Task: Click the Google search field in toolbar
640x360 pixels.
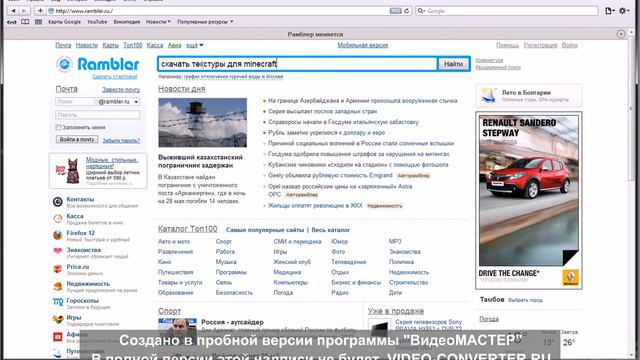Action: click(507, 11)
